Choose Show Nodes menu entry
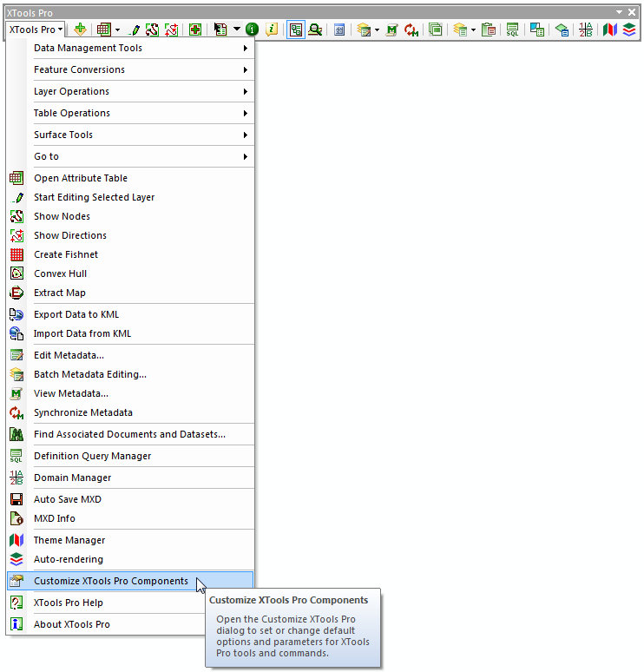 (131, 216)
